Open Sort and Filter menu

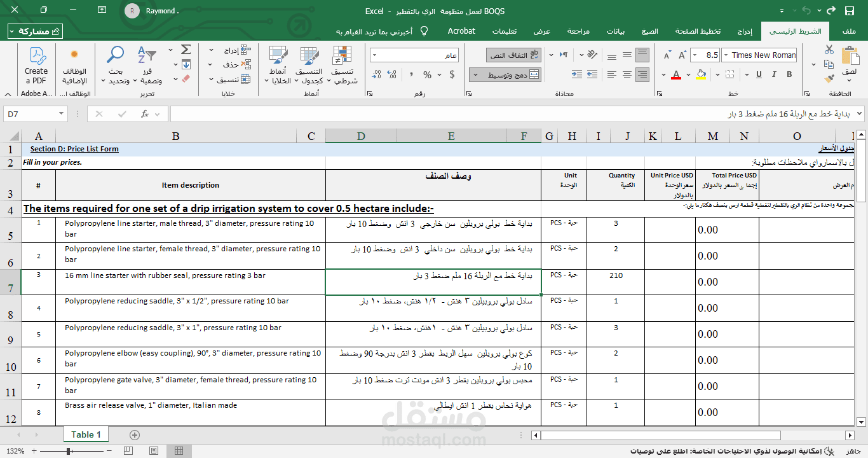point(149,66)
